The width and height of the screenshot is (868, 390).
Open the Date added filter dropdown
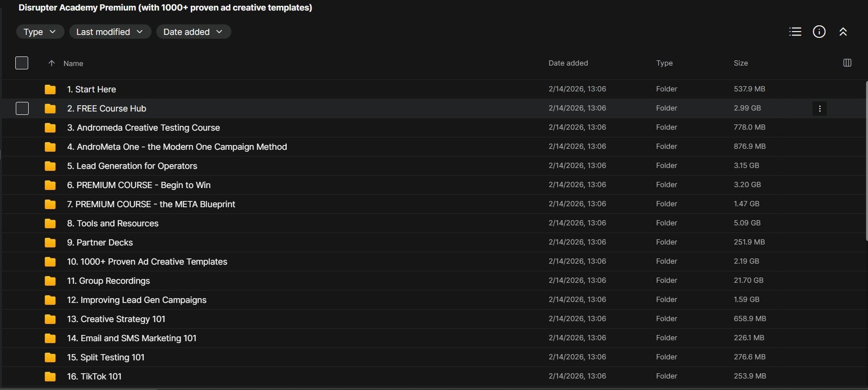pyautogui.click(x=194, y=32)
